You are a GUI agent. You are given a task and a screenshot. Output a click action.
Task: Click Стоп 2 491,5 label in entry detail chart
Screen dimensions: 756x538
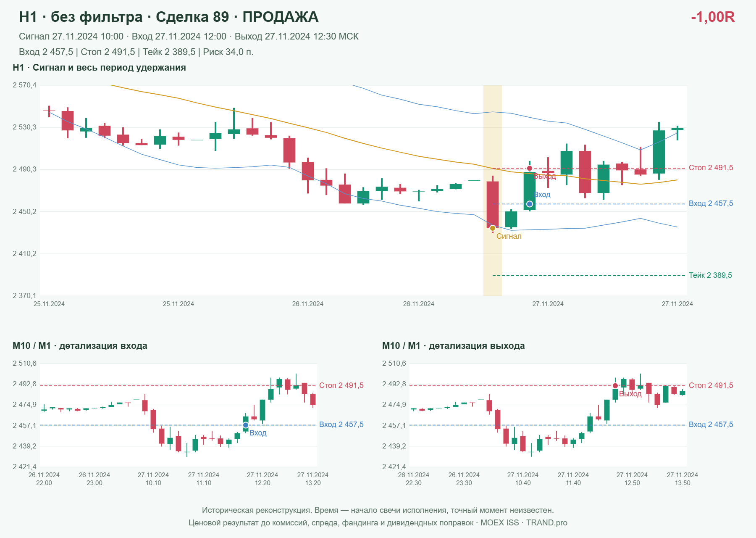click(x=341, y=385)
